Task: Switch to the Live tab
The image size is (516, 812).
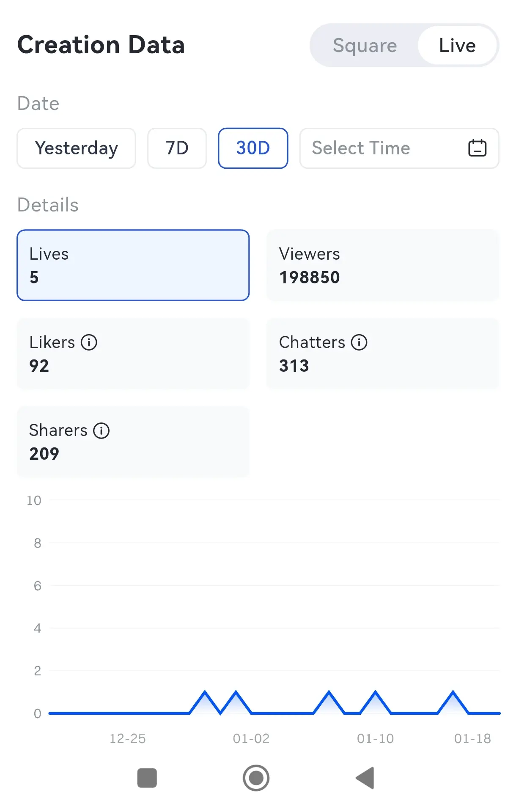Action: [457, 45]
